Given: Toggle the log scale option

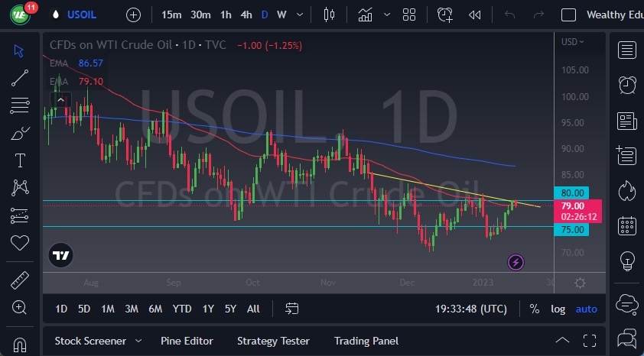Looking at the screenshot, I should (x=558, y=309).
